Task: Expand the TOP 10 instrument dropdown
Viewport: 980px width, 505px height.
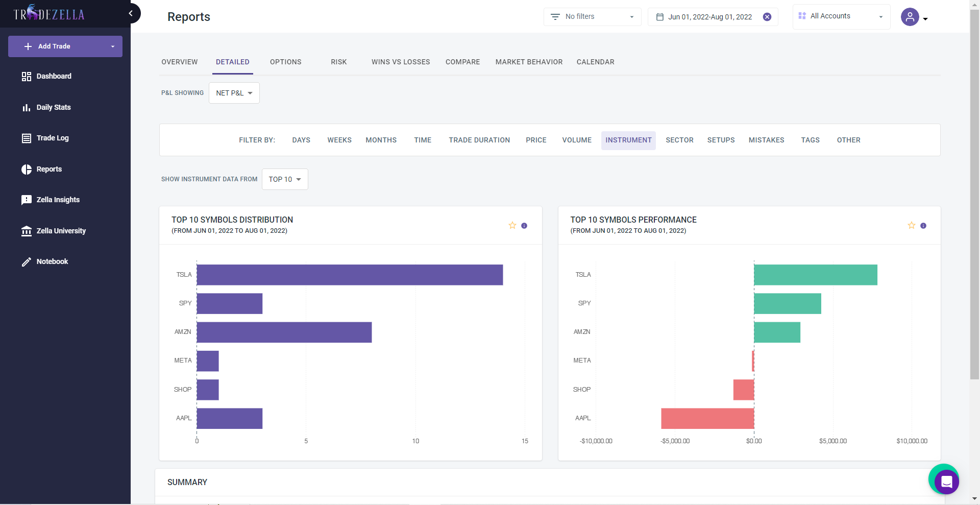Action: tap(285, 179)
